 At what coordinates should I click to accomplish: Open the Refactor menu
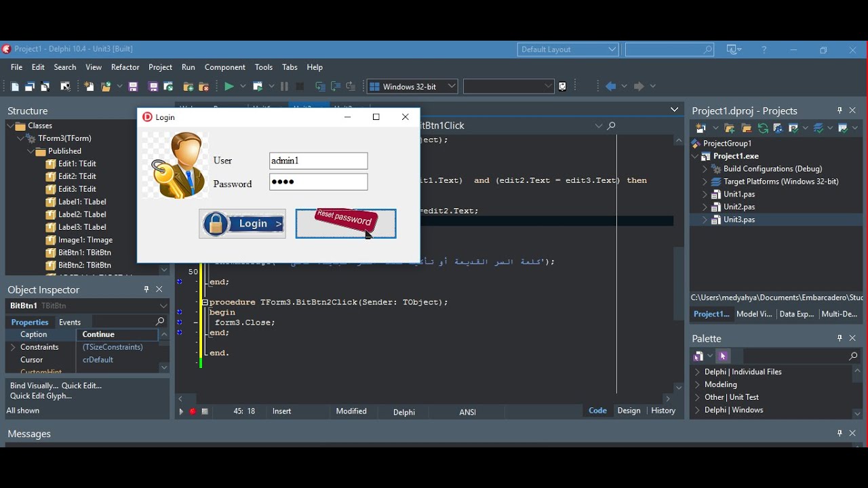(x=125, y=68)
